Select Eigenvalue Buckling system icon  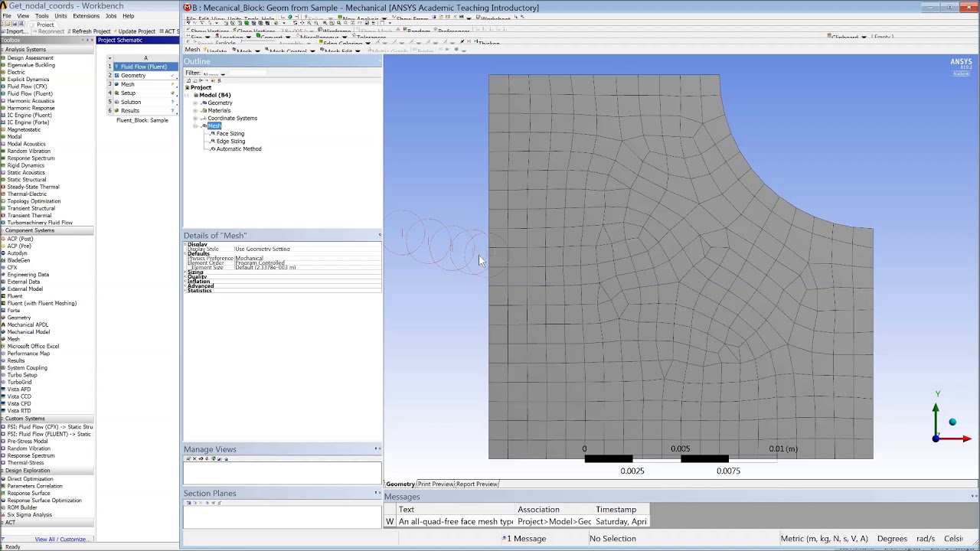pos(3,65)
